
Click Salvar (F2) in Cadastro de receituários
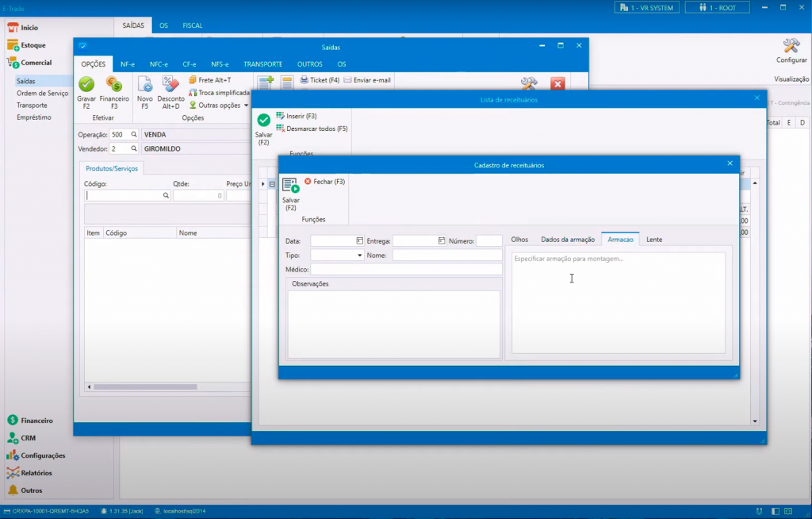(x=290, y=187)
